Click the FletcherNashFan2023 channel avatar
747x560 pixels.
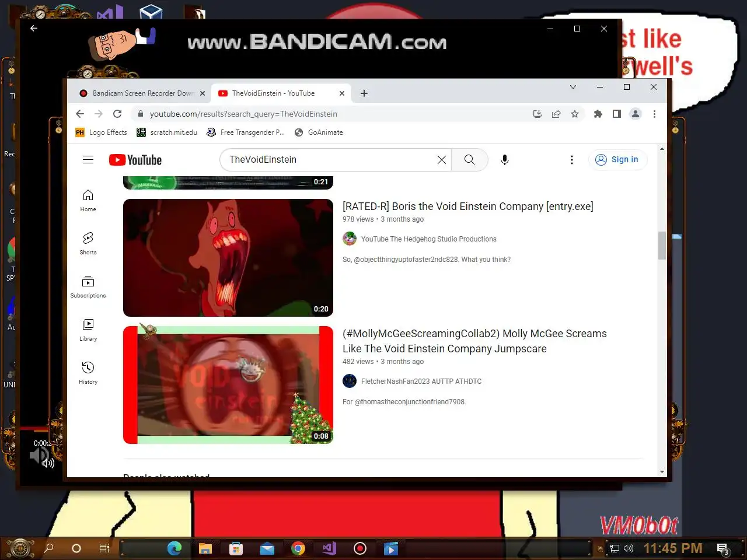tap(350, 381)
